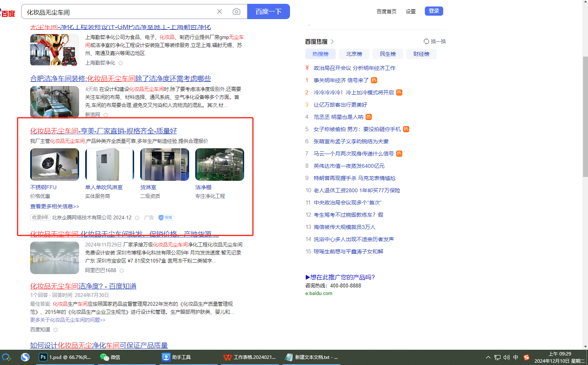Viewport: 588px width, 365px height.
Task: Open ad link 化妆品无尘车间-亨美-厂家直销
Action: 104,131
